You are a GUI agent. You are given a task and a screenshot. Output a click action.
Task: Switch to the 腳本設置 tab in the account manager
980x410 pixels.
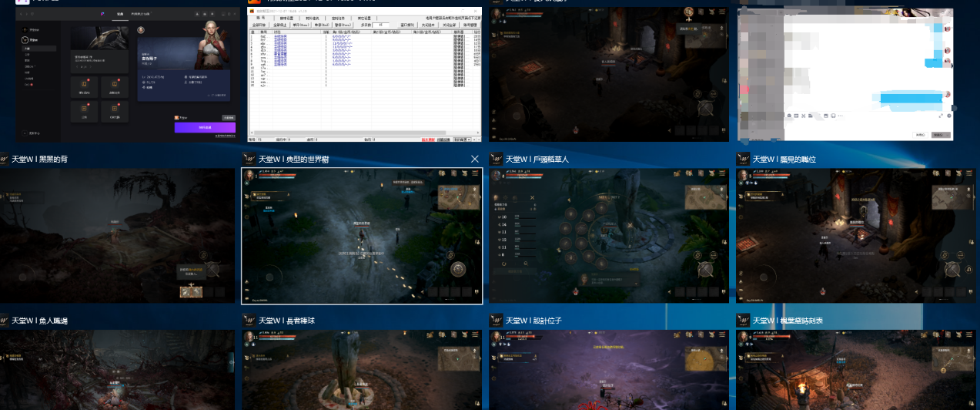click(286, 18)
